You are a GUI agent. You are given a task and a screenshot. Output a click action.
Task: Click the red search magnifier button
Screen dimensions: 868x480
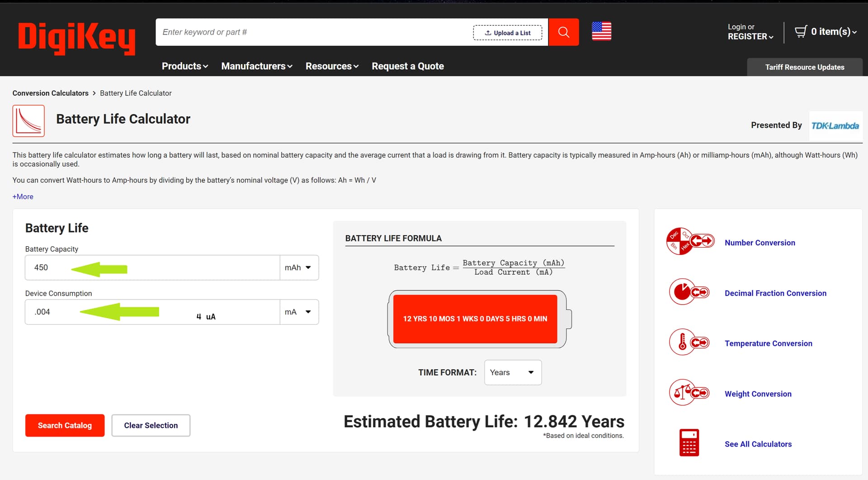pos(563,32)
